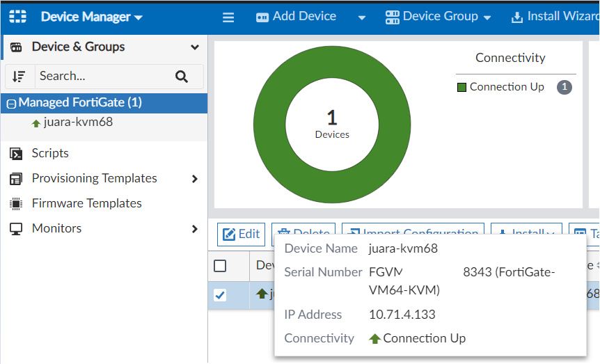This screenshot has height=364, width=600.
Task: Uncheck the juara-kvm68 row checkbox
Action: tap(220, 295)
